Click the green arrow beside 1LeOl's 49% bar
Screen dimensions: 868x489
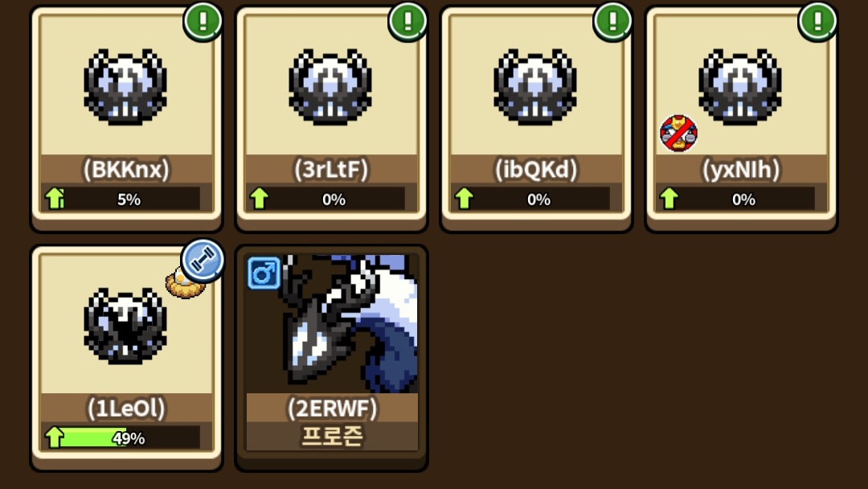pos(55,437)
